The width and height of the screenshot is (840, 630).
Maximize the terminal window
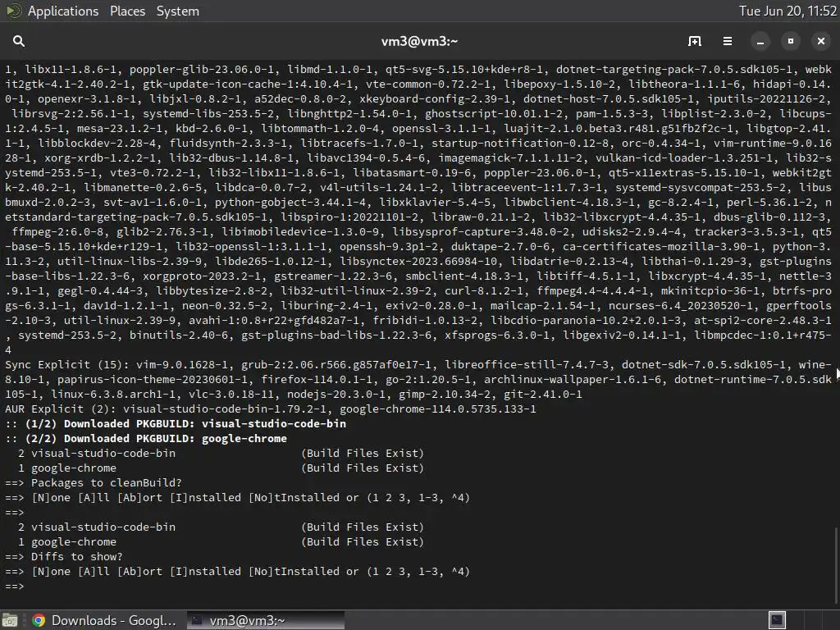791,41
